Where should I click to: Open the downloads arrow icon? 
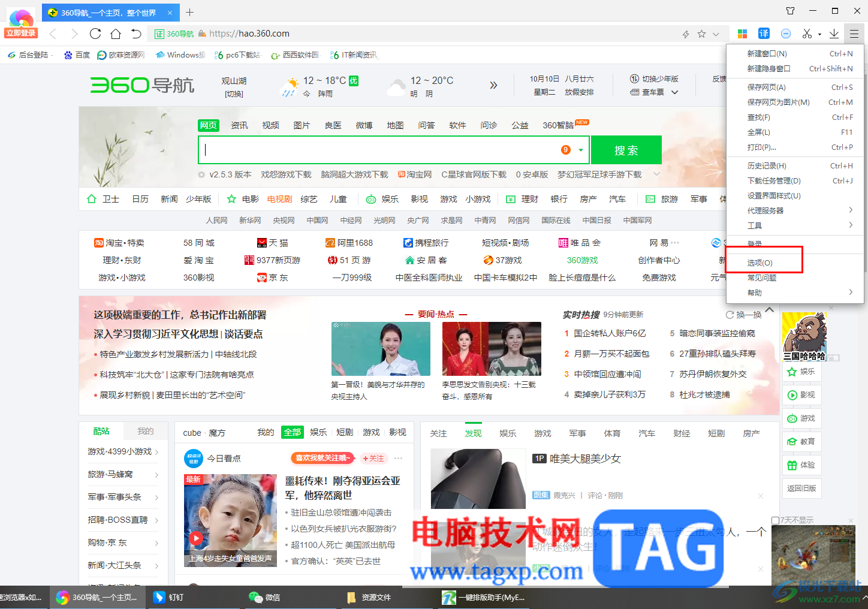834,34
